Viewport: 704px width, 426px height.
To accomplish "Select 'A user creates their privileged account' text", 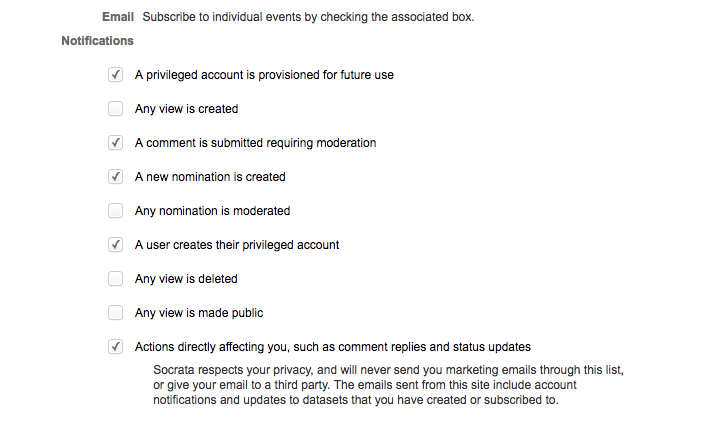I will [237, 245].
